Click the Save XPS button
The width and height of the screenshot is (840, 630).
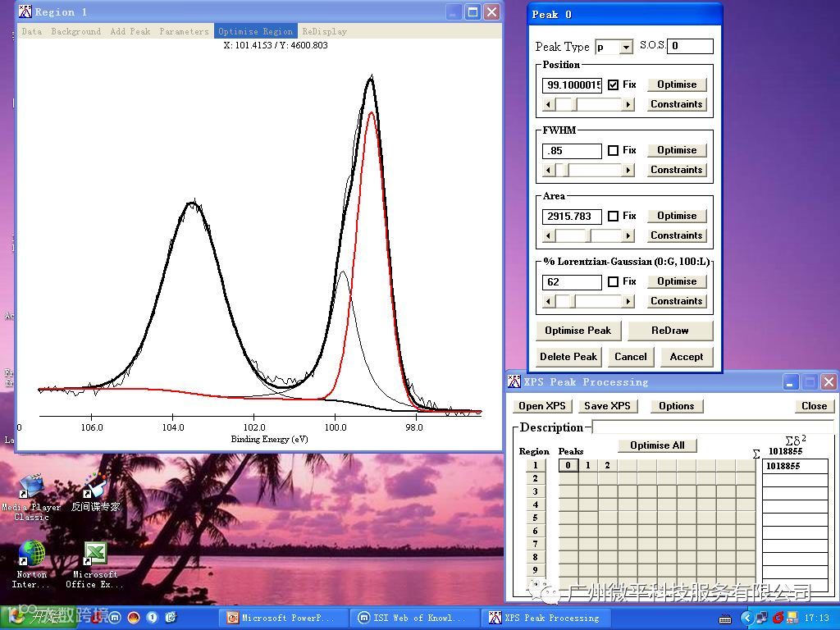[608, 406]
